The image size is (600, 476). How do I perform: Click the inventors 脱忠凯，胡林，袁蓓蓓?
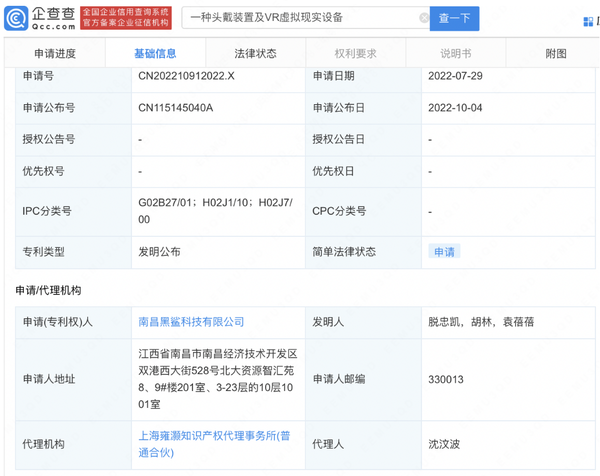coord(481,322)
